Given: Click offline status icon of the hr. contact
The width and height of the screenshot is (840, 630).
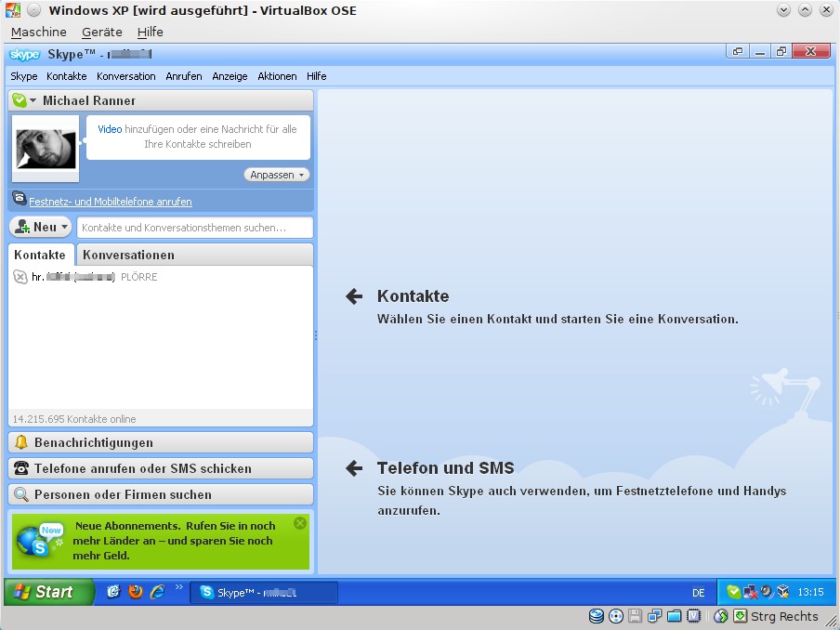Looking at the screenshot, I should tap(20, 277).
